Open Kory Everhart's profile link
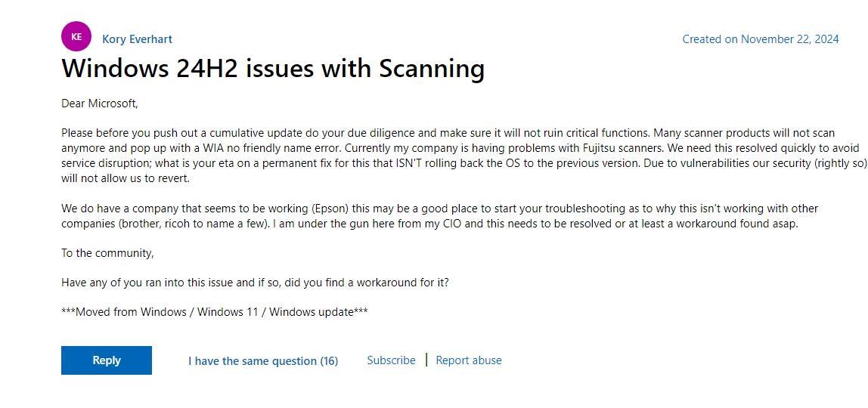The height and width of the screenshot is (408, 868). [138, 39]
